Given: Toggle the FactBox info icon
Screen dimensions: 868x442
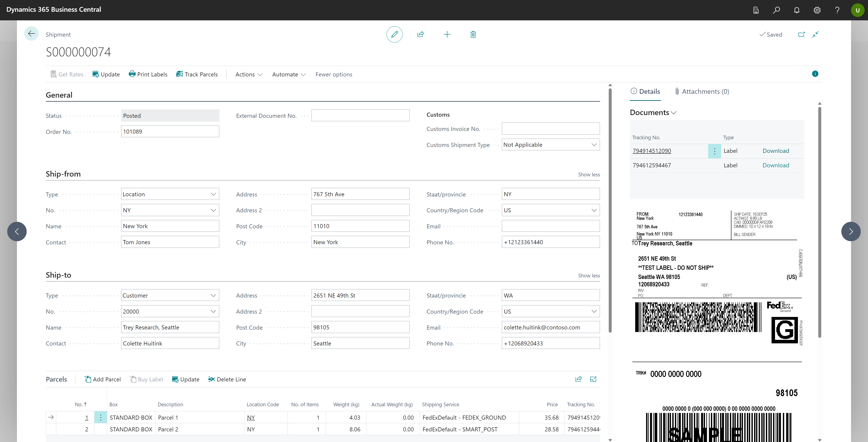Looking at the screenshot, I should (x=815, y=74).
